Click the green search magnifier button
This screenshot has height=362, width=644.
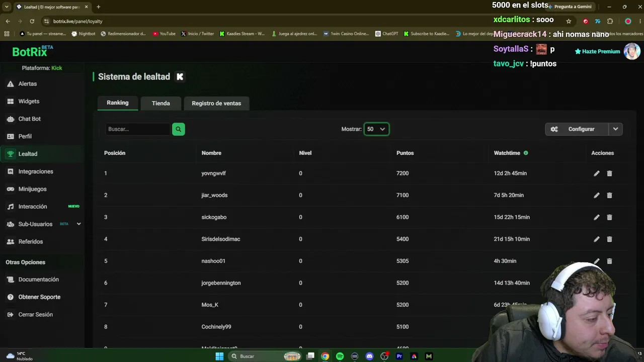[x=178, y=129]
